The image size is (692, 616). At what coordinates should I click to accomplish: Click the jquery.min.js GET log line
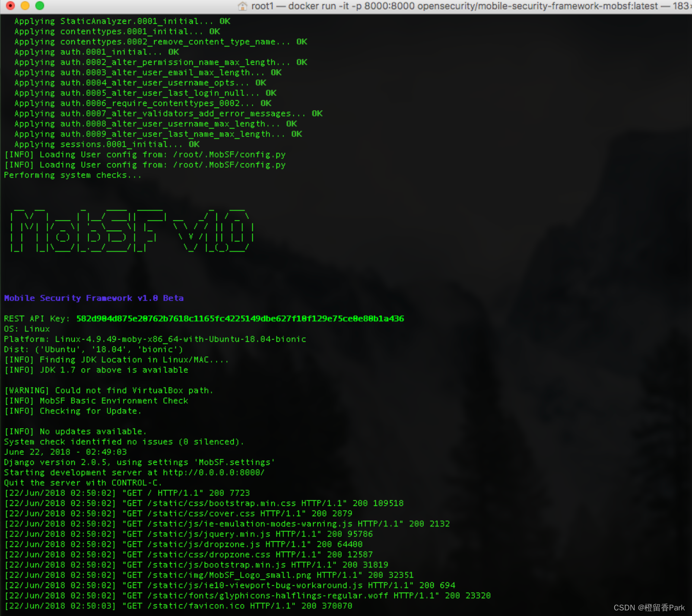pyautogui.click(x=188, y=534)
